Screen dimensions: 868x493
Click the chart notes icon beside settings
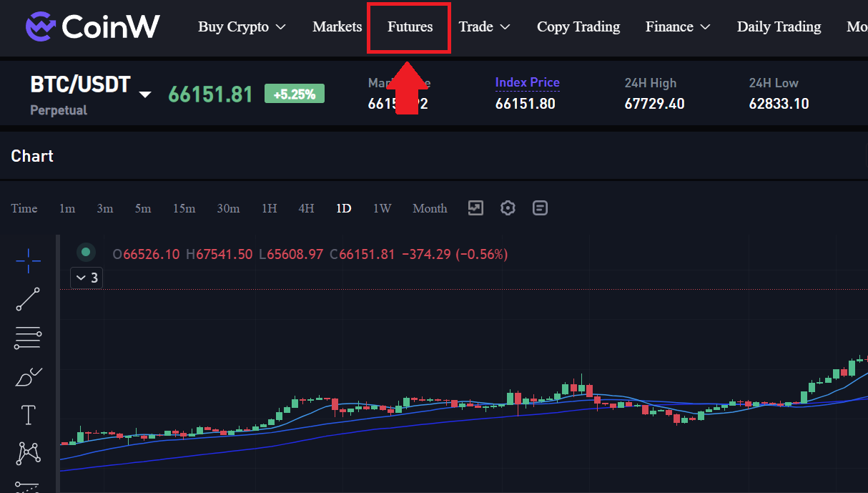(x=541, y=208)
